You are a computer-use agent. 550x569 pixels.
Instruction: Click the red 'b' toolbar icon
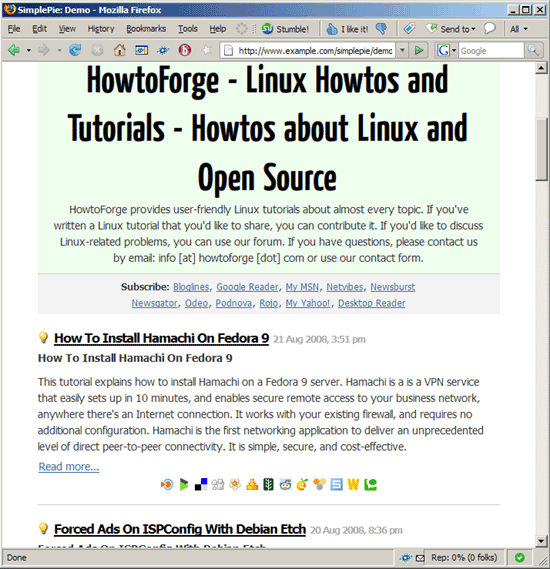(x=185, y=50)
